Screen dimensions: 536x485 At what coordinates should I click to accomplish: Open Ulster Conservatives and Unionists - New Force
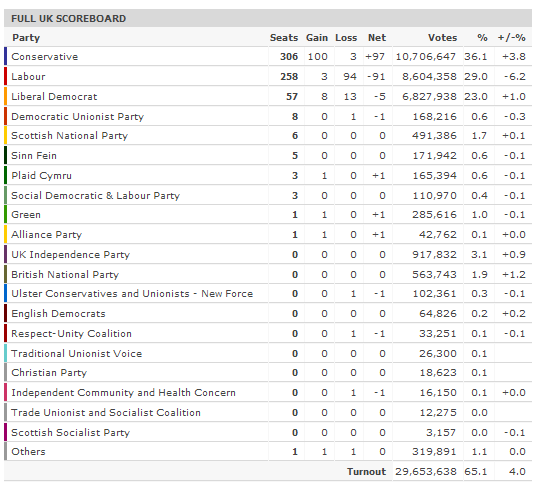coord(132,294)
